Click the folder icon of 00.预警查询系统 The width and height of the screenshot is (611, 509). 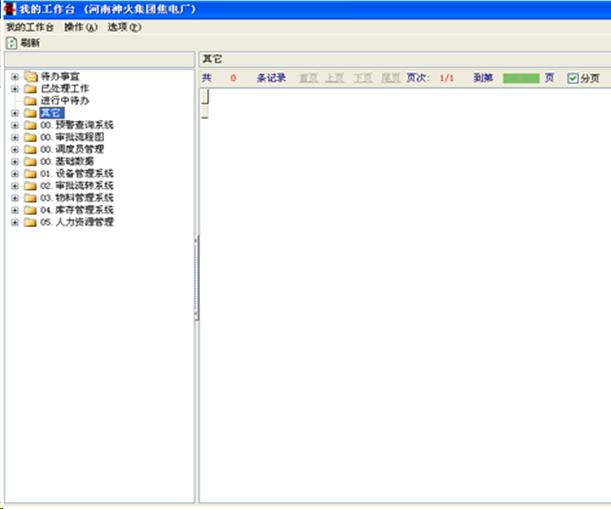[x=30, y=125]
